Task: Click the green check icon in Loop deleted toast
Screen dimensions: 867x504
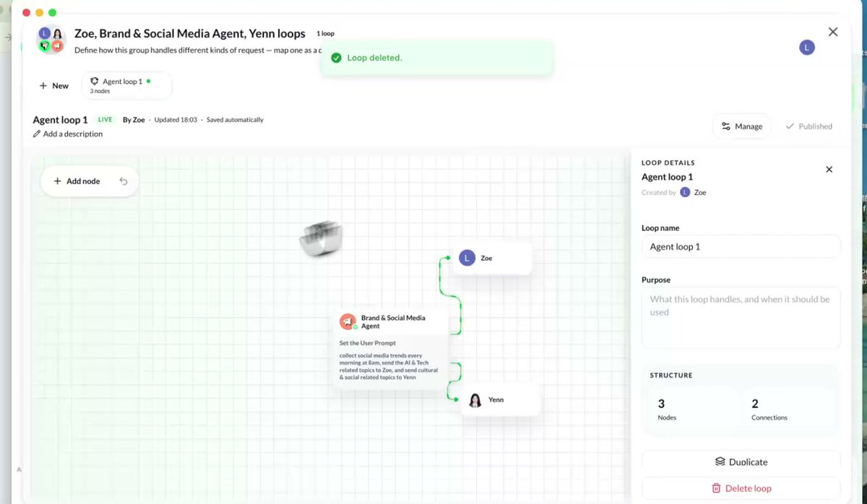Action: (336, 58)
